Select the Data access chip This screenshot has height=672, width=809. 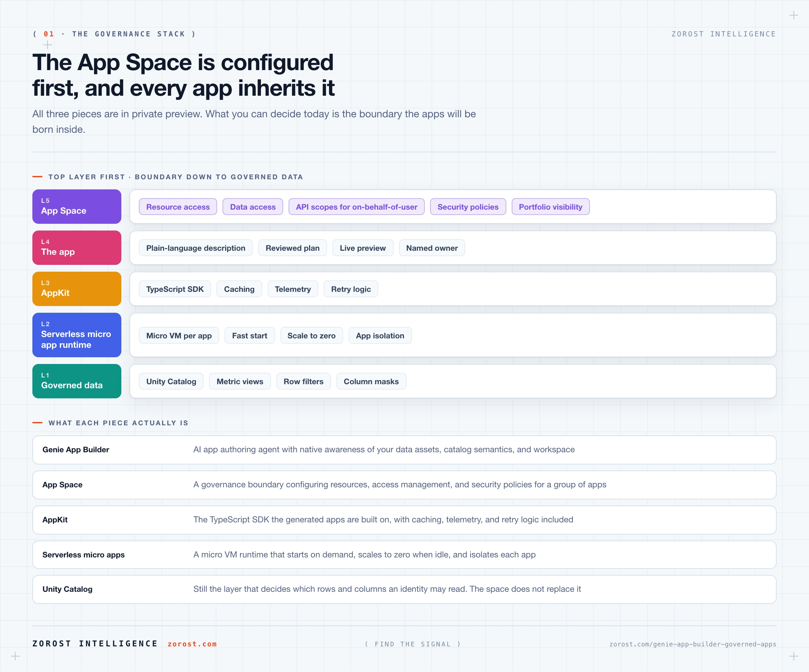(253, 207)
